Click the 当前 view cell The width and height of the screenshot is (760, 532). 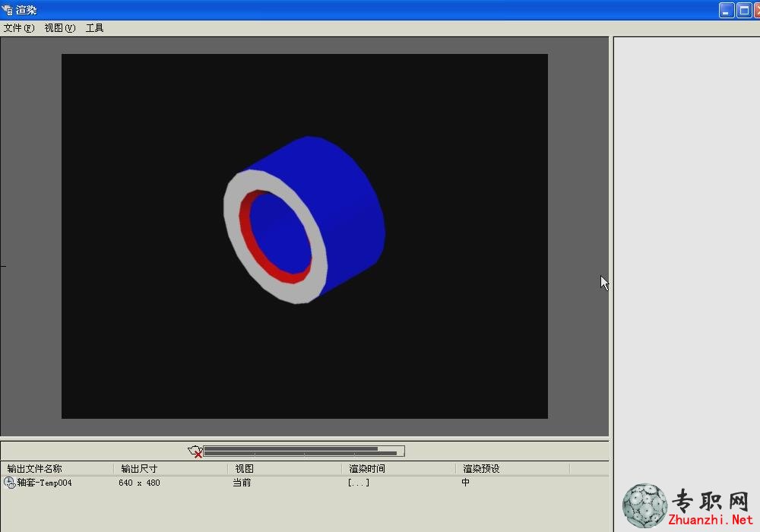click(242, 483)
